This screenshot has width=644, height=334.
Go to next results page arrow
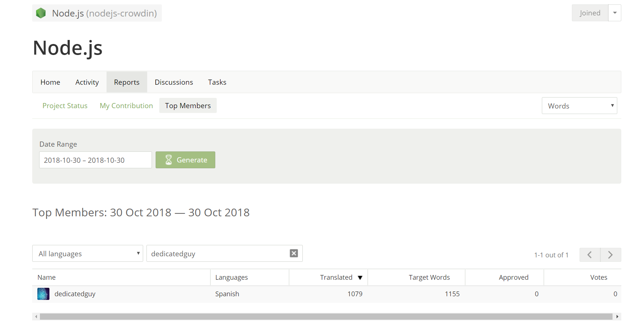(x=610, y=255)
